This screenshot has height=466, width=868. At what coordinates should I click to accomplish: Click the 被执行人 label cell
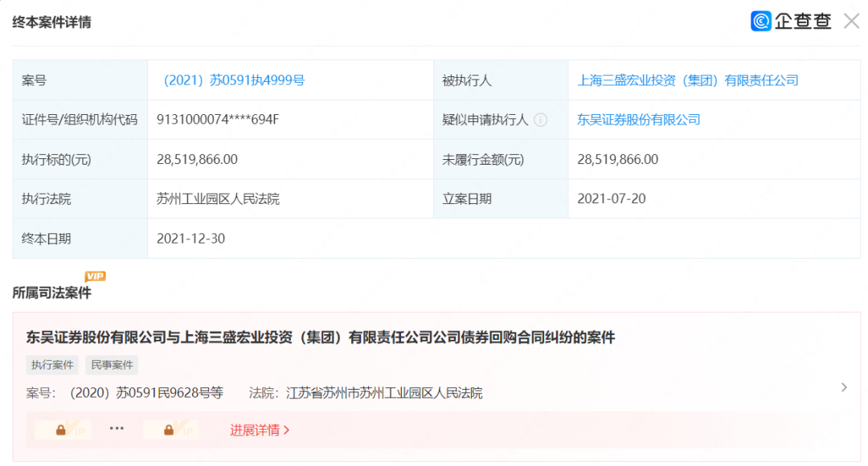coord(501,80)
